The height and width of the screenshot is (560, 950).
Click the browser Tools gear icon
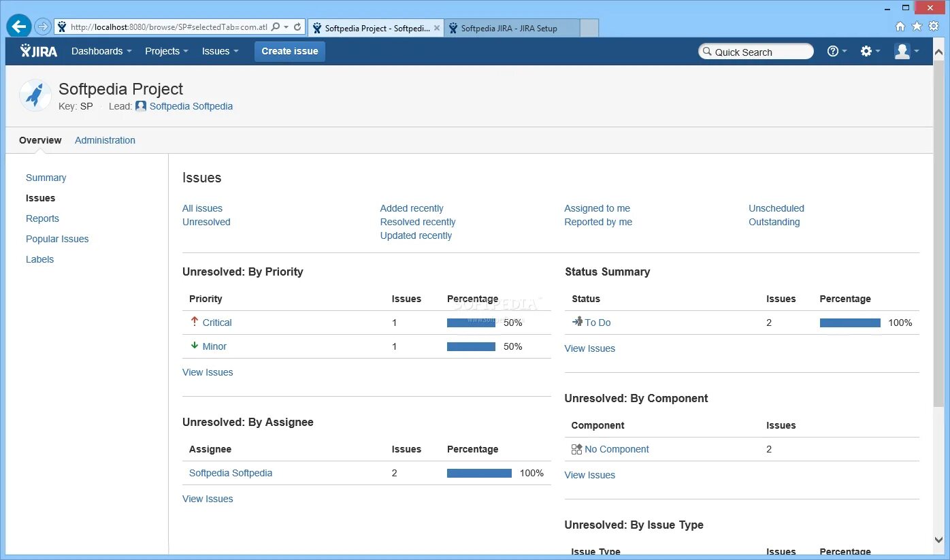[934, 27]
